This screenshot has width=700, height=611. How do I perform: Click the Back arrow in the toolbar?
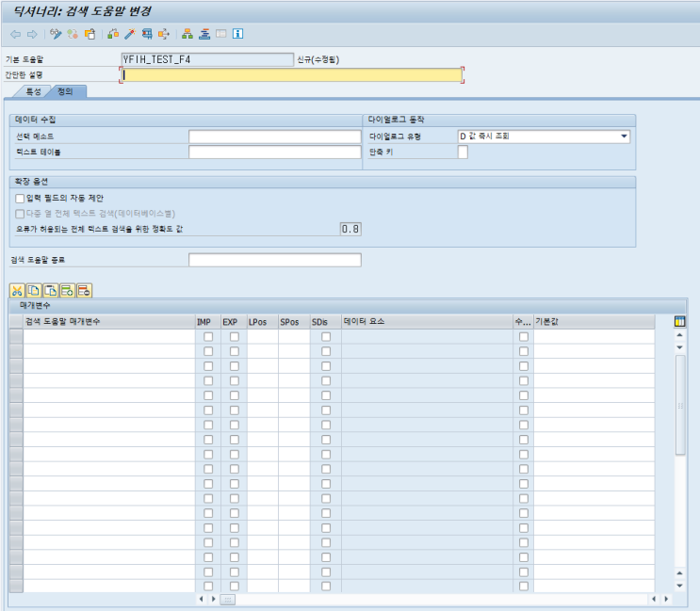[16, 34]
